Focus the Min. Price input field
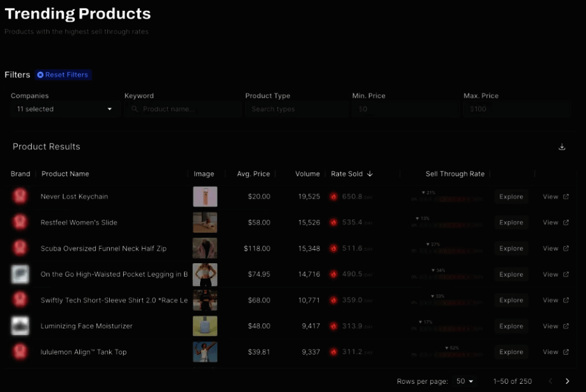The width and height of the screenshot is (586, 392). pyautogui.click(x=404, y=109)
